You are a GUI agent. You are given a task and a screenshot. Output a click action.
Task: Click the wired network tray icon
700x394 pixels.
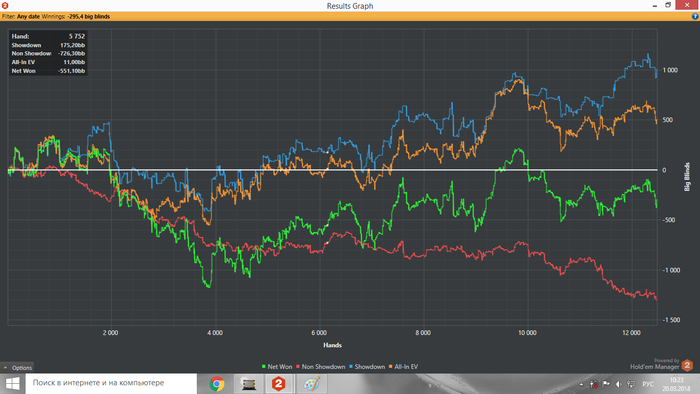[631, 384]
